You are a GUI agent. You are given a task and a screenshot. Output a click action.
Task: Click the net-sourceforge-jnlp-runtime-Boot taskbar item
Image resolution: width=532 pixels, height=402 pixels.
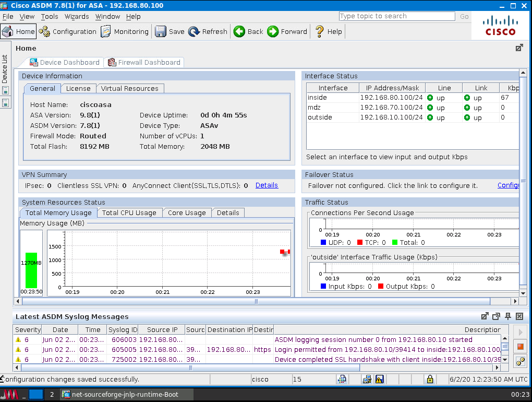(x=127, y=394)
